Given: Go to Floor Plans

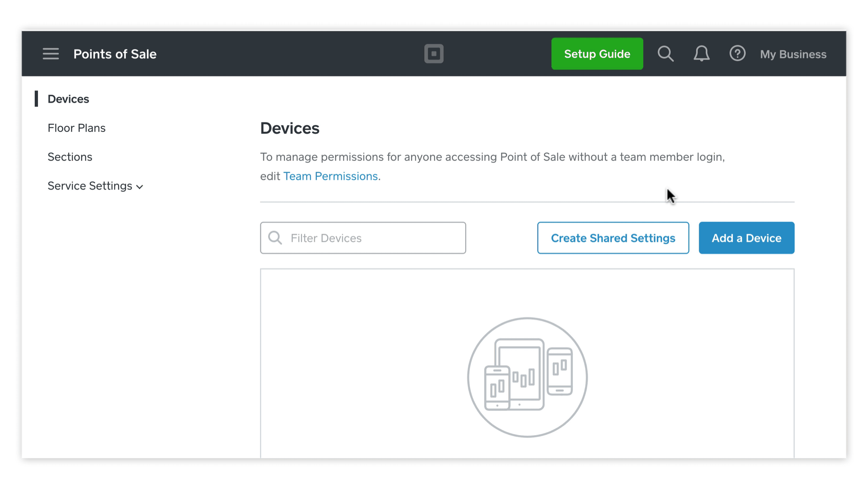Looking at the screenshot, I should tap(76, 128).
